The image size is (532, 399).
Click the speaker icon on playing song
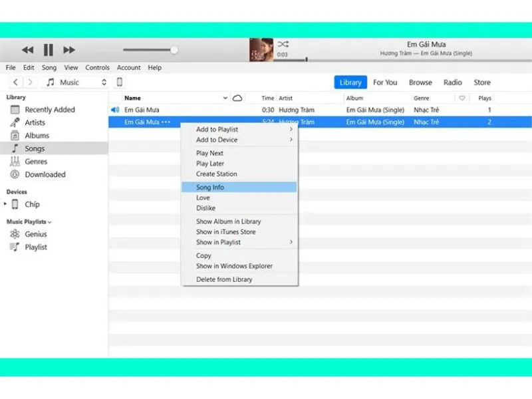point(115,110)
